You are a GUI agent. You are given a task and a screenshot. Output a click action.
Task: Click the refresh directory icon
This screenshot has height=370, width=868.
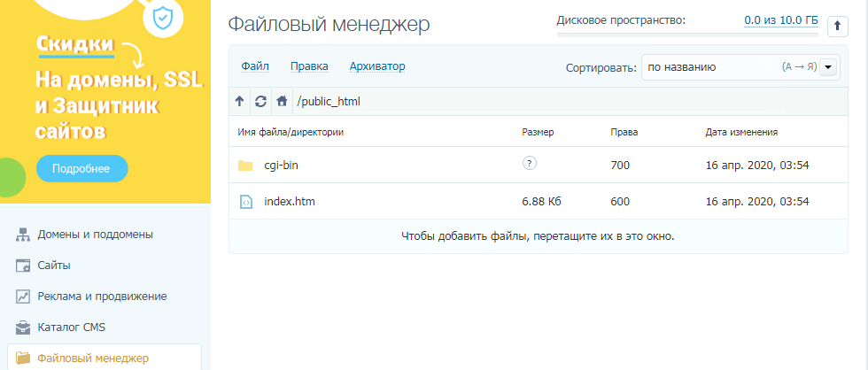pyautogui.click(x=260, y=101)
